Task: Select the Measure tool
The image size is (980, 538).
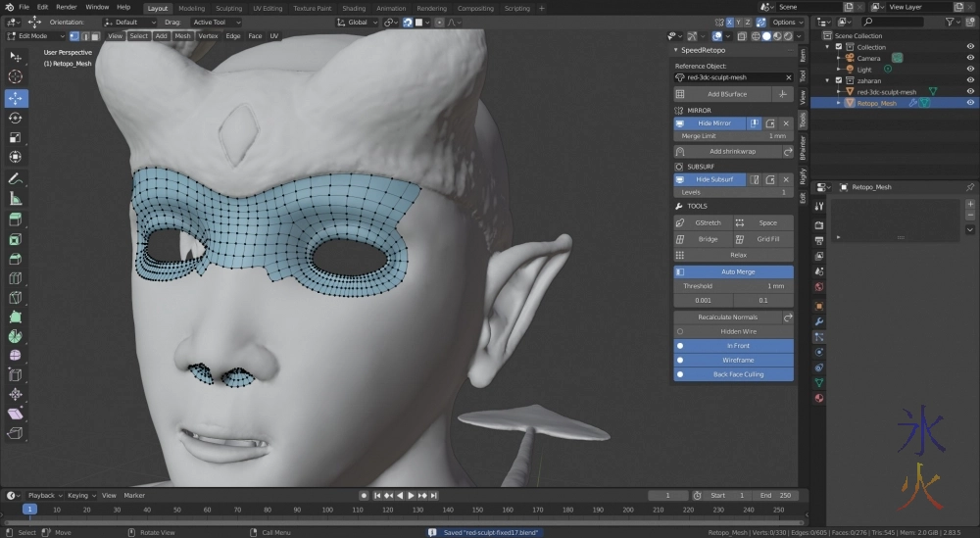Action: tap(16, 199)
